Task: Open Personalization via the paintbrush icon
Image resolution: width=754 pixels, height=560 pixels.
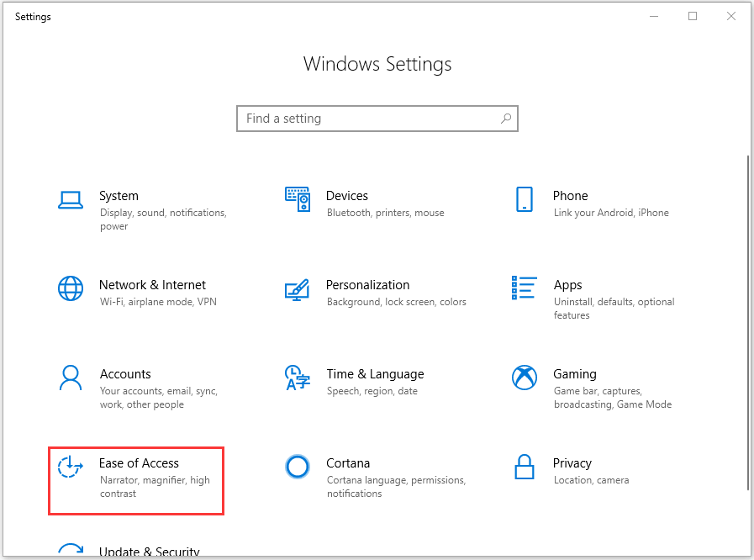Action: point(298,289)
